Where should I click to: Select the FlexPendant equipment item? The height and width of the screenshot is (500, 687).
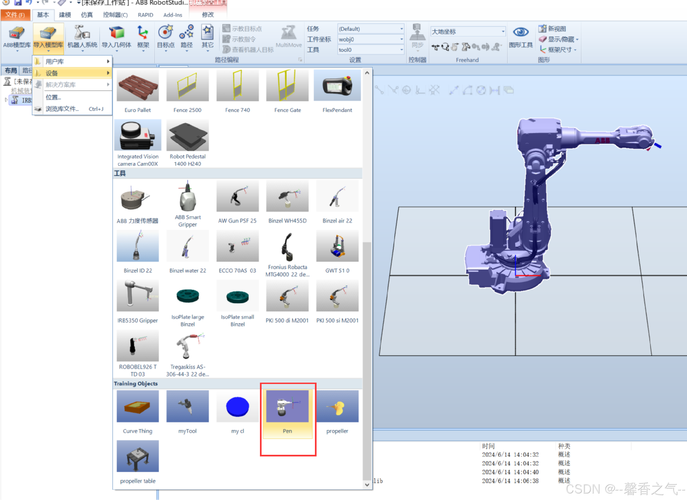[337, 92]
